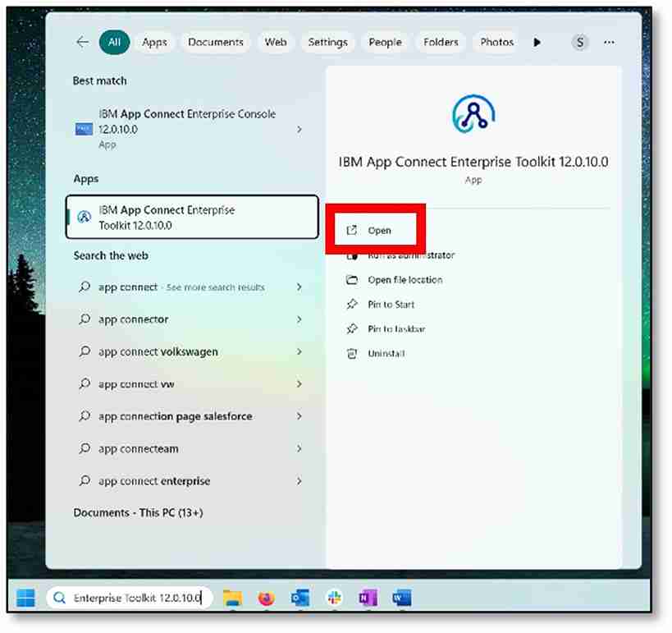Expand the app connect vw chevron
This screenshot has width=672, height=633.
point(299,384)
